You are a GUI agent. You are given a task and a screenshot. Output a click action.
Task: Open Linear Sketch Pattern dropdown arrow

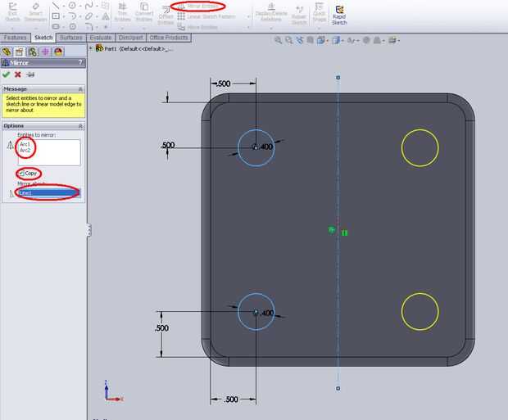coord(248,16)
